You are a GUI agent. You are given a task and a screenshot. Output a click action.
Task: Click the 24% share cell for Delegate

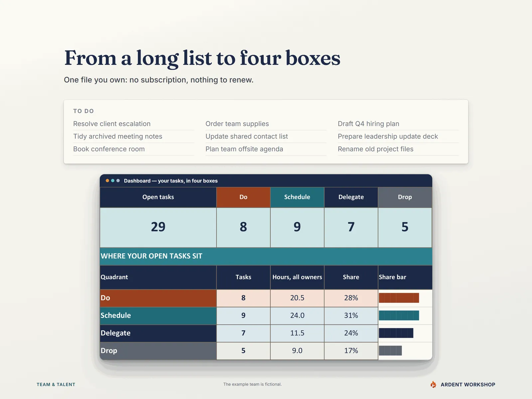point(351,333)
